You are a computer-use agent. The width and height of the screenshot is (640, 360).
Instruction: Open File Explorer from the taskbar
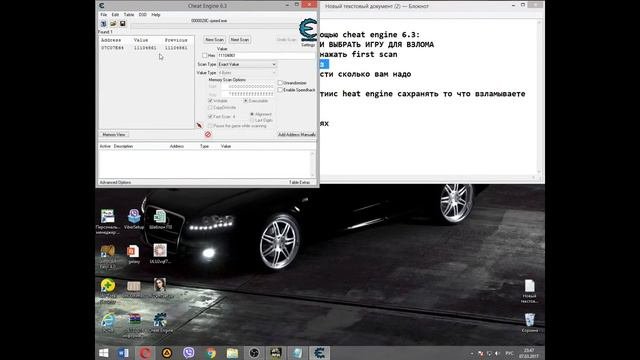click(232, 353)
